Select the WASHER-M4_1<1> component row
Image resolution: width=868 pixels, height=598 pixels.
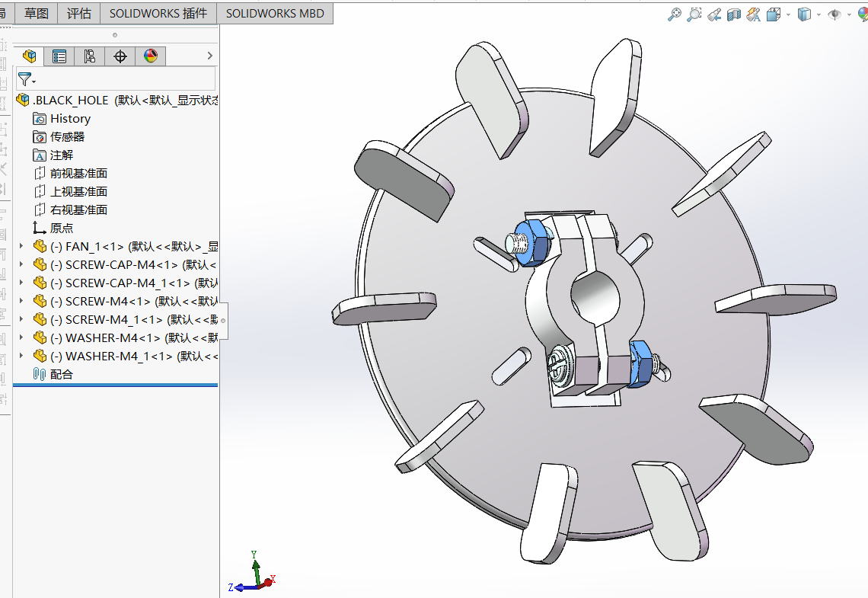tap(126, 356)
